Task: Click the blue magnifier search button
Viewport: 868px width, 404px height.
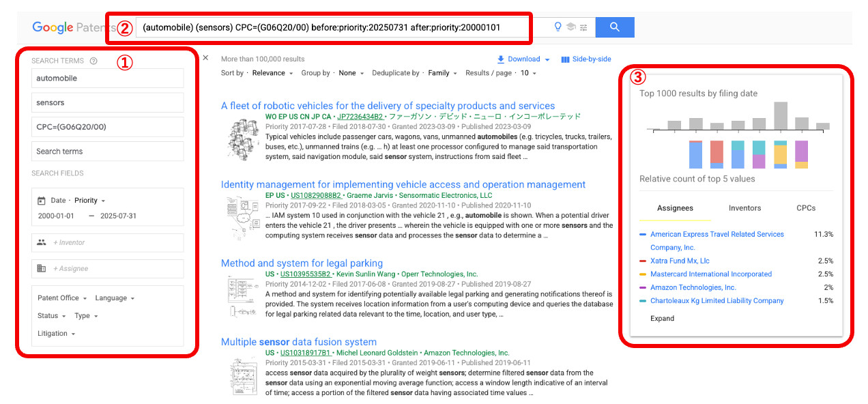Action: click(614, 27)
